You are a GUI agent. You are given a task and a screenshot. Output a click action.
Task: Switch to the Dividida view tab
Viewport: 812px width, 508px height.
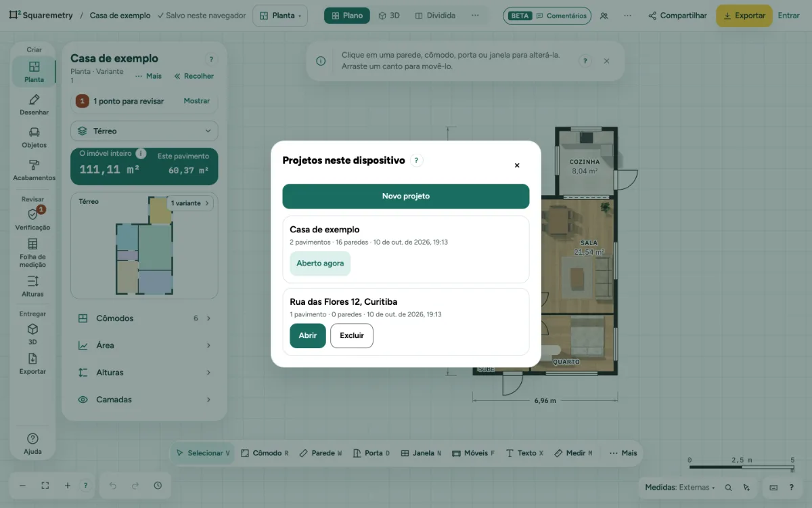tap(435, 16)
